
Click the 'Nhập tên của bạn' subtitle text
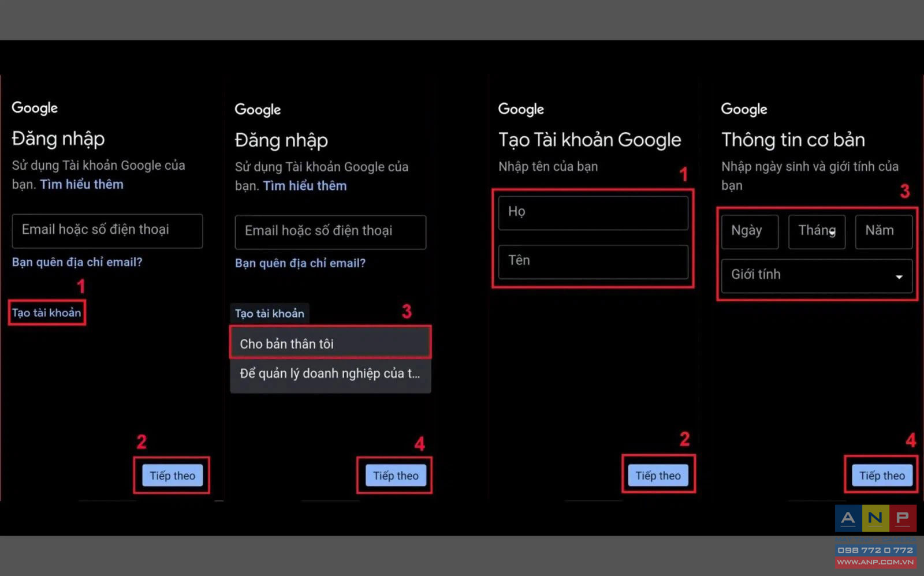(x=548, y=167)
